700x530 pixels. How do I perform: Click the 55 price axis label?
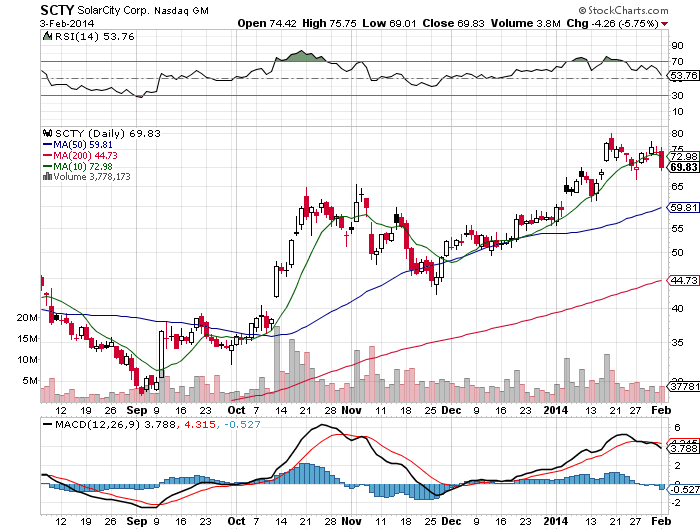coord(677,229)
